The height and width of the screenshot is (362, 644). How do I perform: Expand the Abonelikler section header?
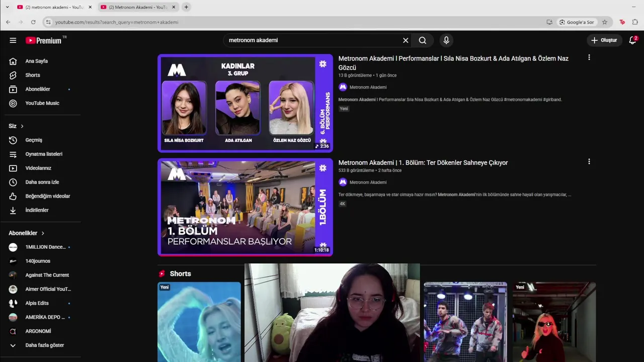tap(27, 233)
